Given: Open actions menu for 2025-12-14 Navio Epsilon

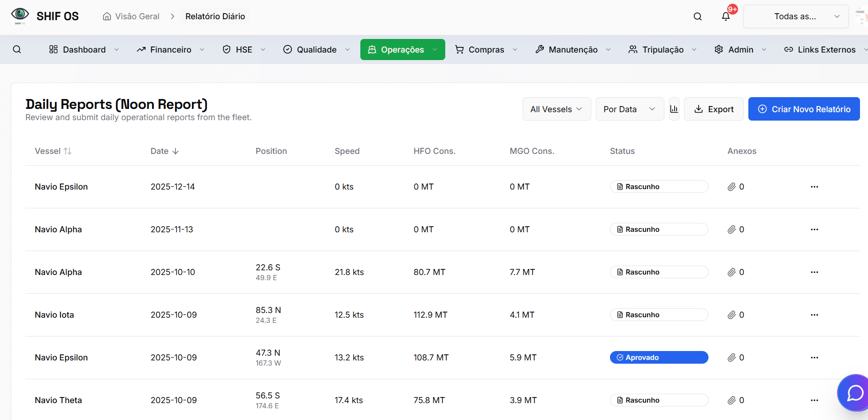Looking at the screenshot, I should [x=814, y=187].
